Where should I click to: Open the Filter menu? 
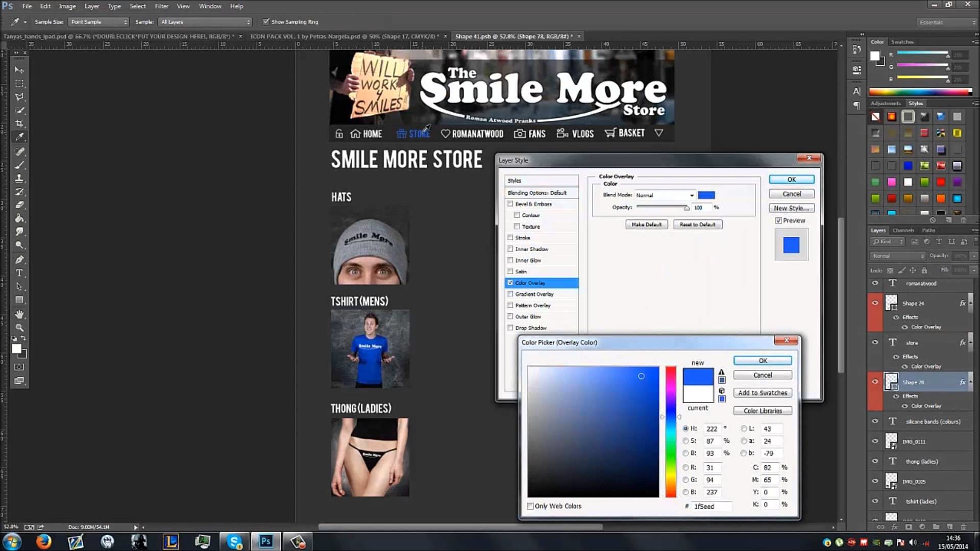click(x=161, y=6)
